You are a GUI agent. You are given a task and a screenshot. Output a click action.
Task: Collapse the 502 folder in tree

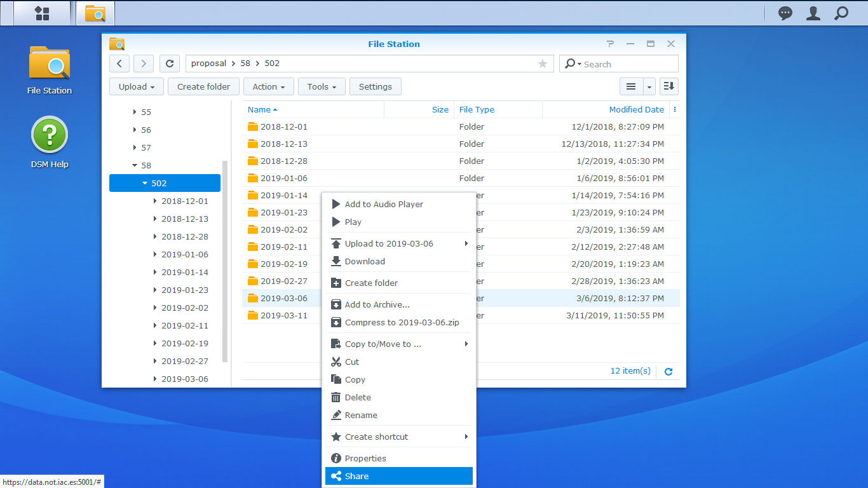[145, 184]
